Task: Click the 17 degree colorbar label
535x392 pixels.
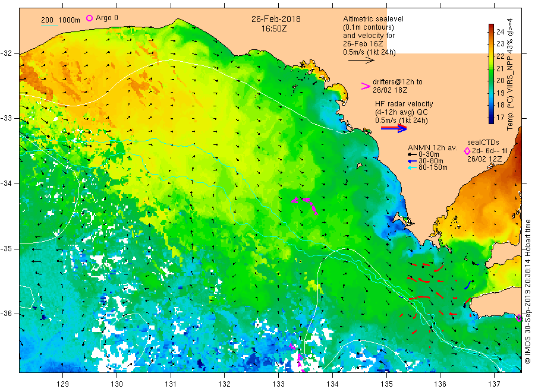Action: point(500,117)
